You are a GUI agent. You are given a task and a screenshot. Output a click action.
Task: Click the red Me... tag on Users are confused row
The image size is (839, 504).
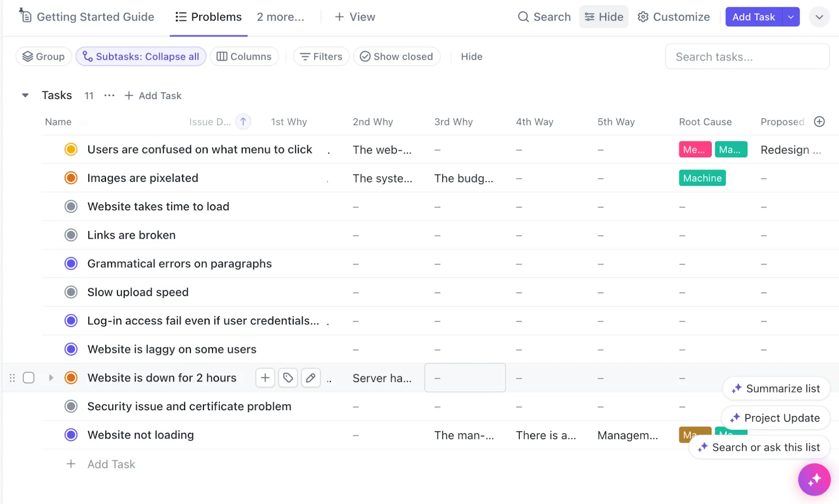tap(695, 150)
